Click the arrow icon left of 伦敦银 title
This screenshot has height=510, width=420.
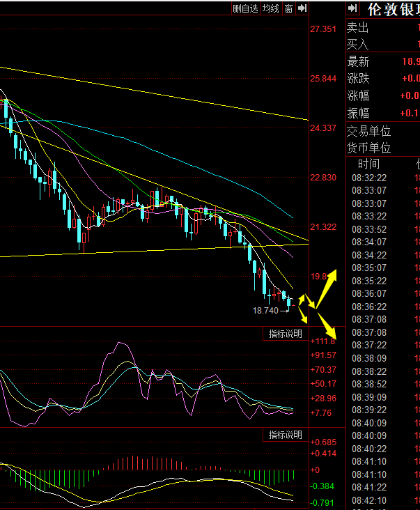click(352, 8)
